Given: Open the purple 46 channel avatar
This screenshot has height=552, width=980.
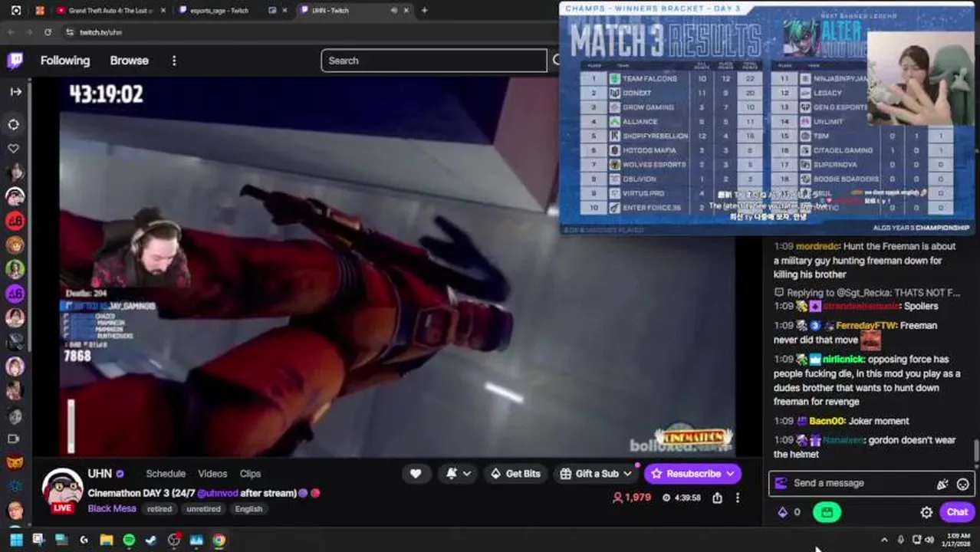Looking at the screenshot, I should [x=15, y=294].
